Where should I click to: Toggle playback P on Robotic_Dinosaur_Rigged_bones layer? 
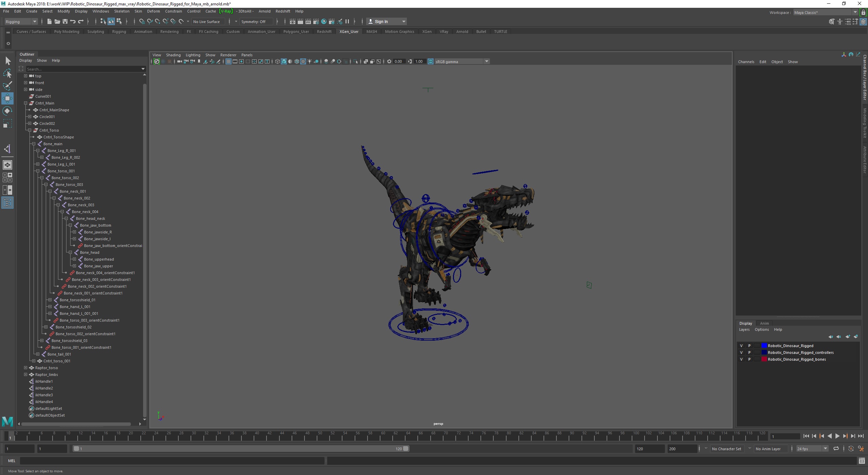coord(749,359)
